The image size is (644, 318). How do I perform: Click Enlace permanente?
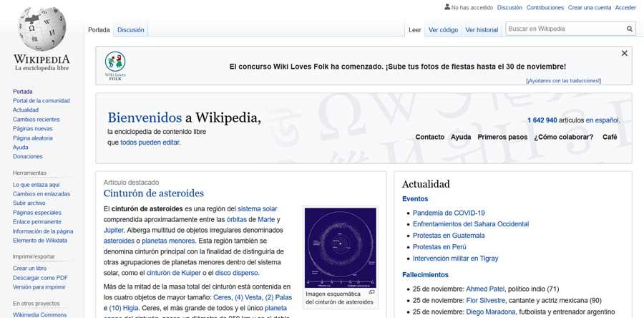coord(37,222)
